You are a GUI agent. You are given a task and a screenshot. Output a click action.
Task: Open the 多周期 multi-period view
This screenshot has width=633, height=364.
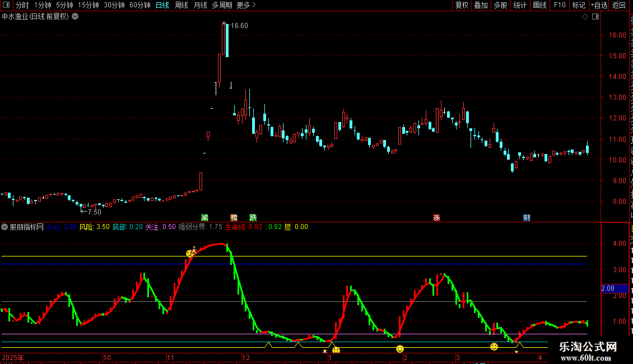point(222,5)
